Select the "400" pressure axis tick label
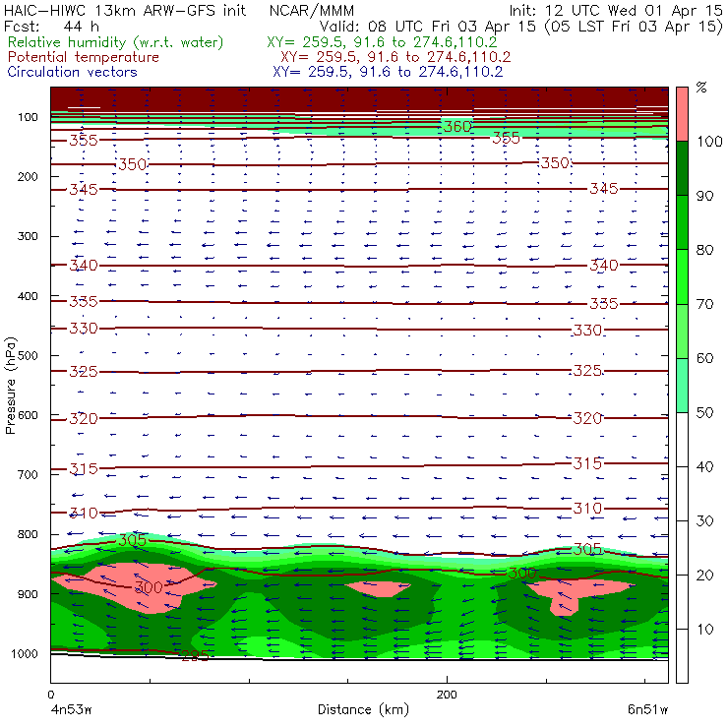This screenshot has width=728, height=728. (28, 296)
